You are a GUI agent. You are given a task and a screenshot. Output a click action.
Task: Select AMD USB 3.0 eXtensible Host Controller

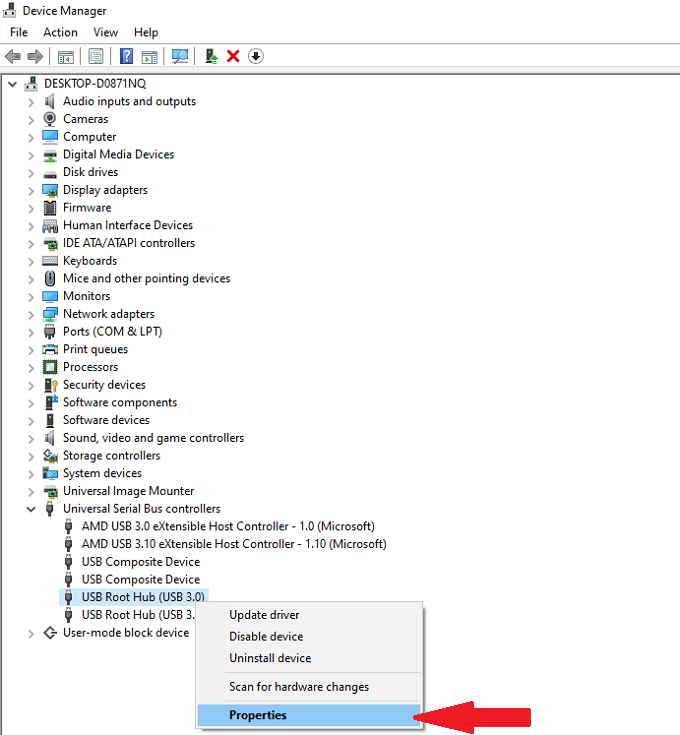point(228,526)
